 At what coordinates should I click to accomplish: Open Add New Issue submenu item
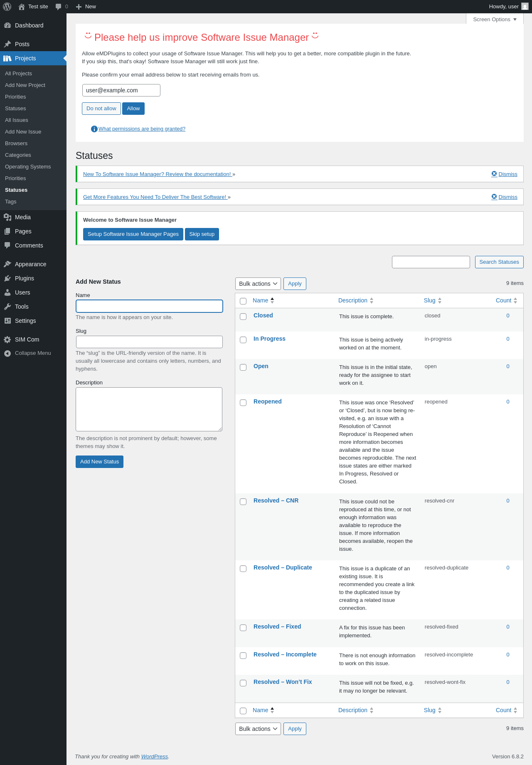click(x=23, y=131)
